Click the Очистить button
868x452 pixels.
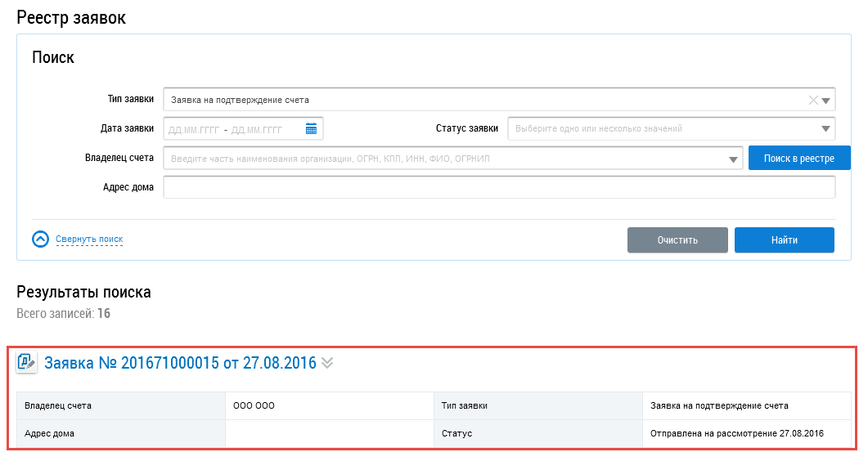(677, 240)
